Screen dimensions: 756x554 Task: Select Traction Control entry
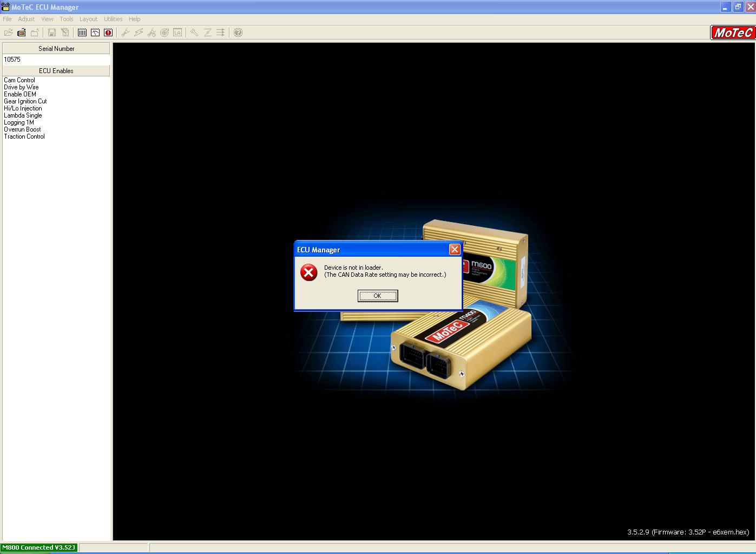coord(24,136)
